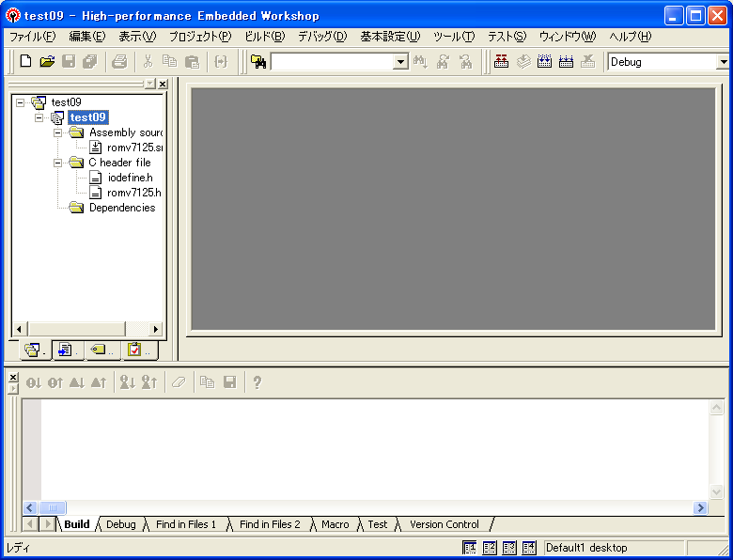Image resolution: width=733 pixels, height=560 pixels.
Task: Select the iodefine.h file in the tree
Action: coord(130,178)
